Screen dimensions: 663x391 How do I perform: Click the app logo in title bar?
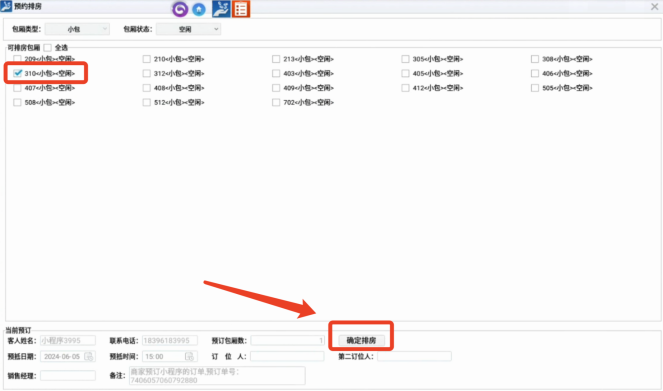coord(6,6)
